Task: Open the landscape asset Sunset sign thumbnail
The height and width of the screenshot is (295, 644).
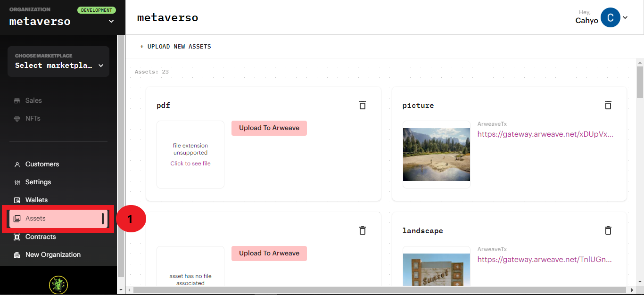Action: click(437, 270)
